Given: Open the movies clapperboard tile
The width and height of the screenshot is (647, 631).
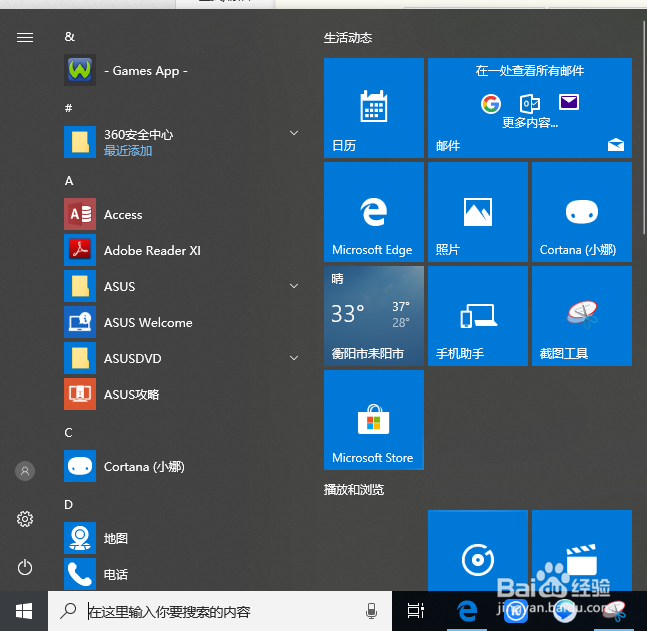Looking at the screenshot, I should point(582,550).
